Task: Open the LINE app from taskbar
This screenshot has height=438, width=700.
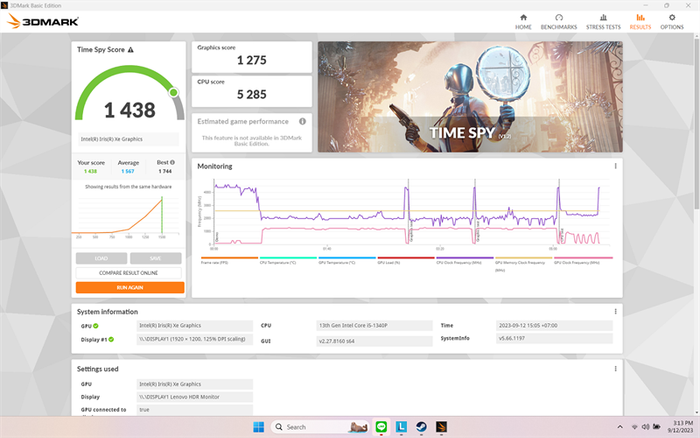Action: 381,427
